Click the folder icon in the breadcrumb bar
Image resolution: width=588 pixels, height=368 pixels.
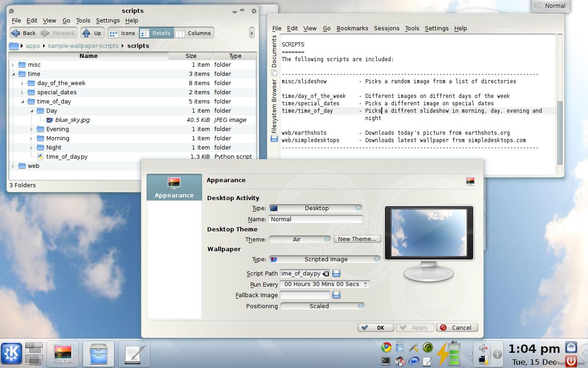click(x=14, y=46)
